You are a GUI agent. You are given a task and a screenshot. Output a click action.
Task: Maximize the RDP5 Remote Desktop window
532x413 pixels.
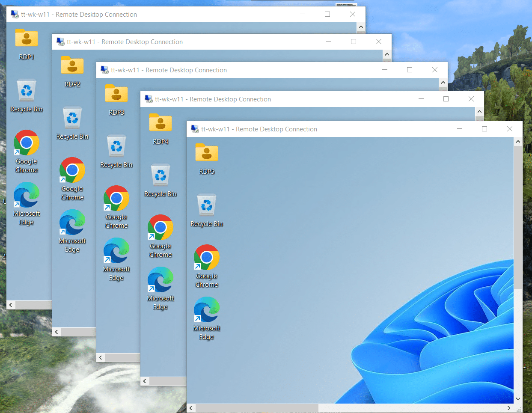484,129
